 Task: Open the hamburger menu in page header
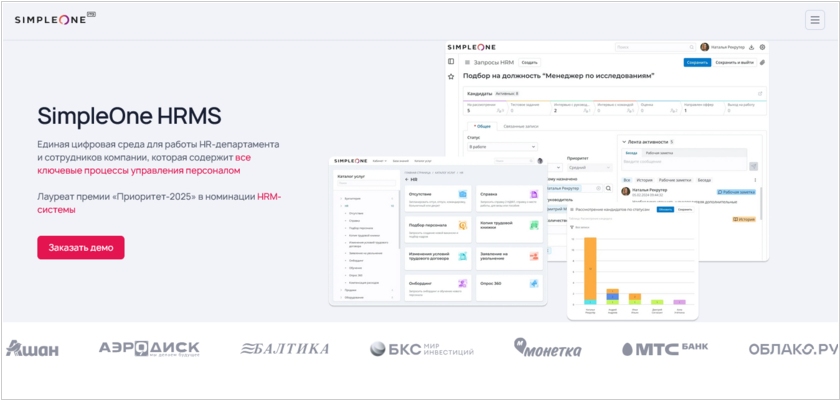(x=815, y=20)
